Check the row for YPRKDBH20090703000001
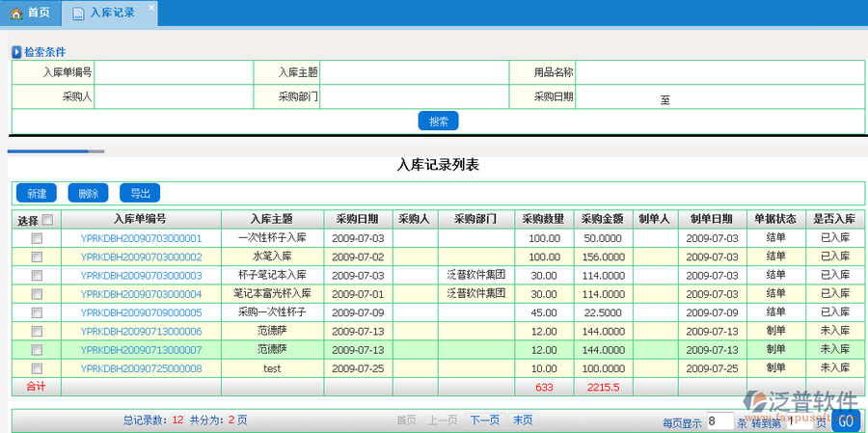Viewport: 868px width, 433px height. (37, 238)
